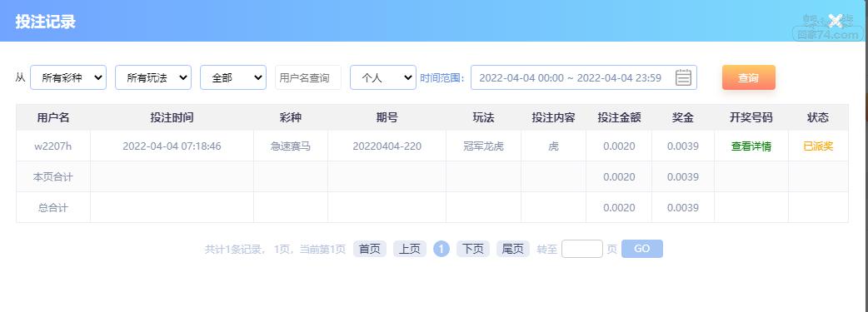Click the 已派奖 status text
The height and width of the screenshot is (312, 868).
tap(818, 146)
